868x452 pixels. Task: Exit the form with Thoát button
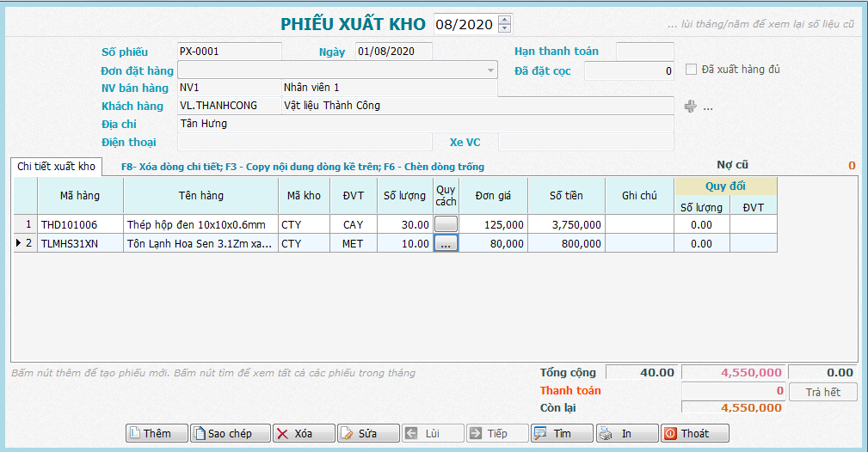click(694, 433)
